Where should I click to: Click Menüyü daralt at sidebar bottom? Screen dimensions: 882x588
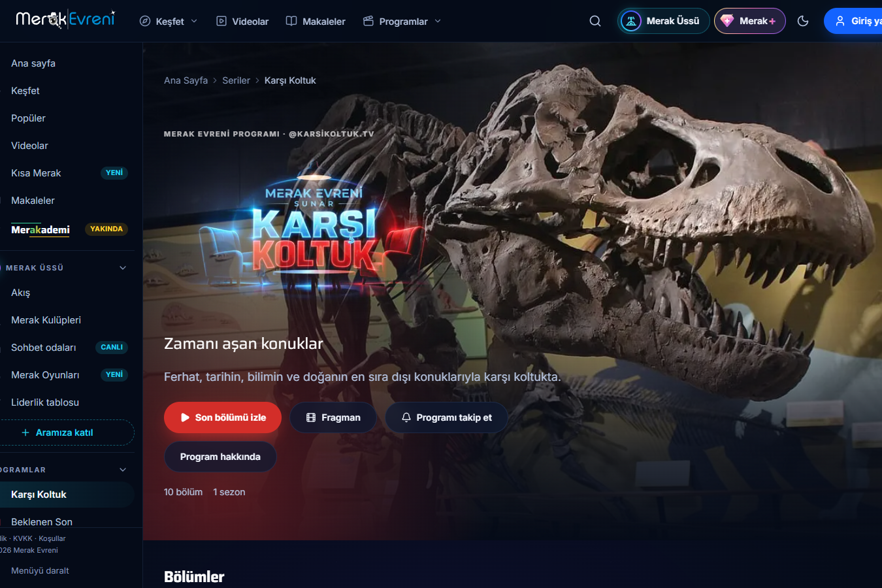[x=40, y=570]
